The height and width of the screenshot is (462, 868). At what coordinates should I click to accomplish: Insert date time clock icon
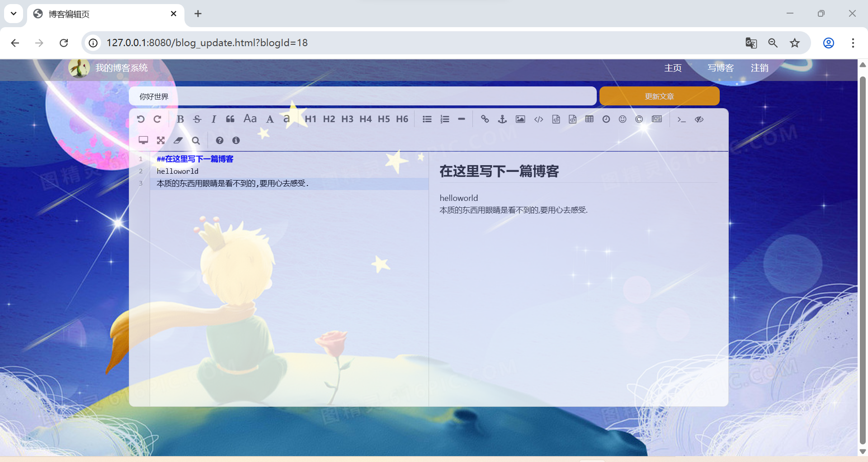(606, 119)
